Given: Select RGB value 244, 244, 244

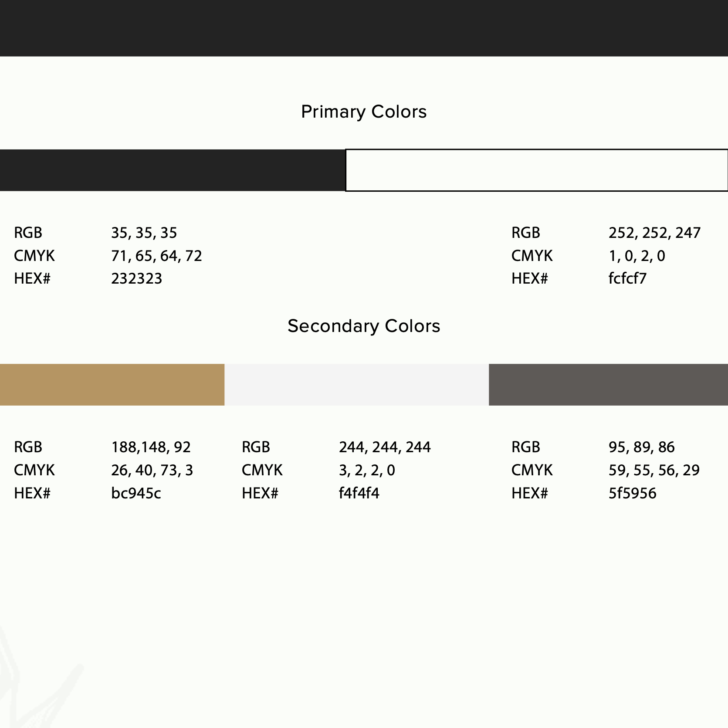Looking at the screenshot, I should pos(385,447).
